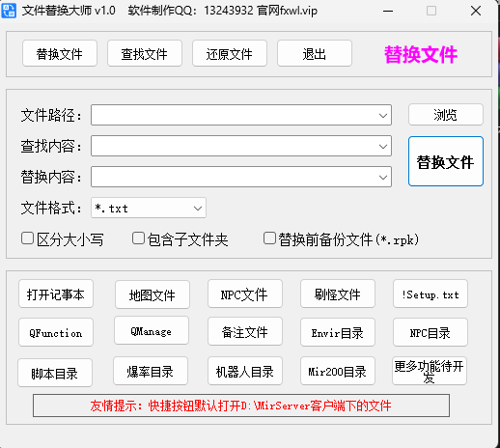
Task: Open the Mir200目录 folder shortcut
Action: pos(338,371)
